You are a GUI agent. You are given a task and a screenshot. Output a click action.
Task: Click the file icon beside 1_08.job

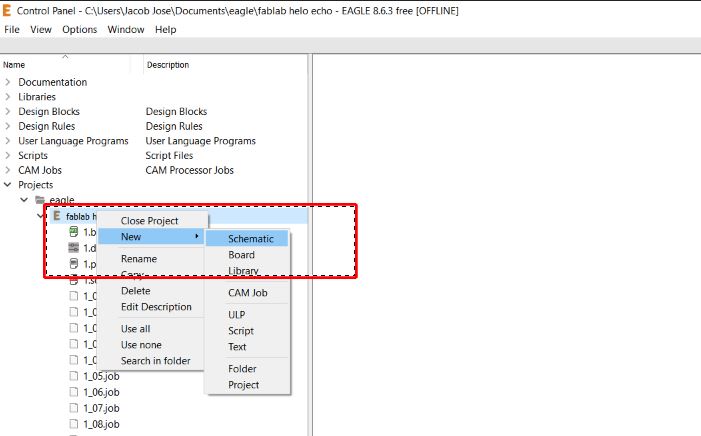(x=74, y=424)
